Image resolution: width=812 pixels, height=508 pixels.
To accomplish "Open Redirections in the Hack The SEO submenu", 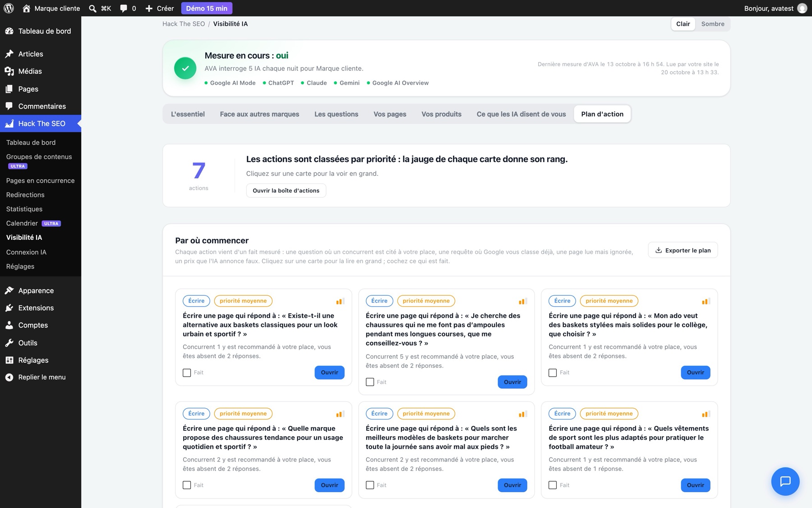I will [x=25, y=195].
